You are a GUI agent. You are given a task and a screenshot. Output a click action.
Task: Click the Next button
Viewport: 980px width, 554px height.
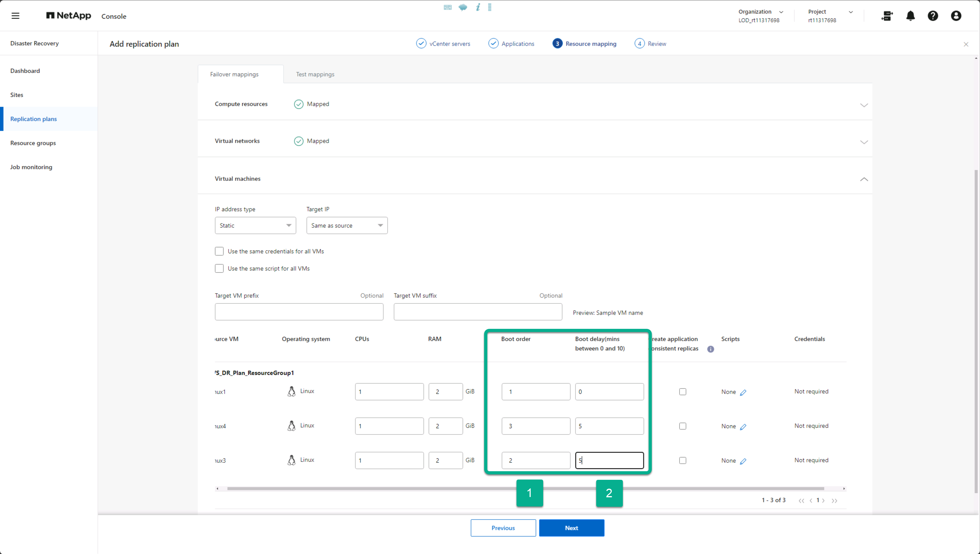click(571, 528)
